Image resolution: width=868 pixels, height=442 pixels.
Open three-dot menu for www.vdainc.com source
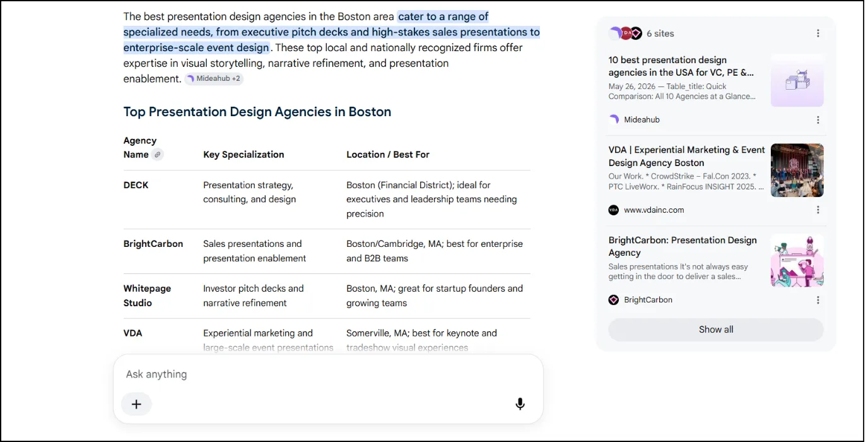(818, 210)
